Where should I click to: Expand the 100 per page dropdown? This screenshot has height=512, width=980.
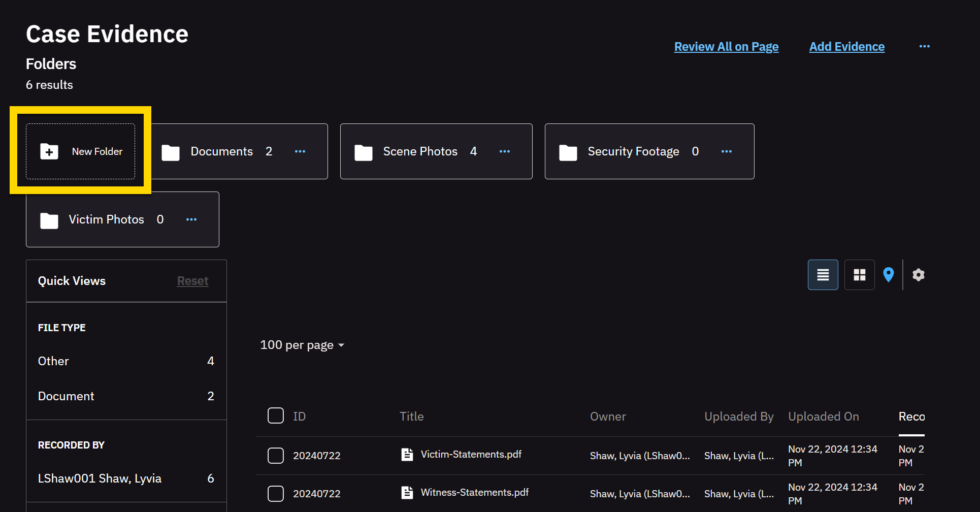click(302, 345)
